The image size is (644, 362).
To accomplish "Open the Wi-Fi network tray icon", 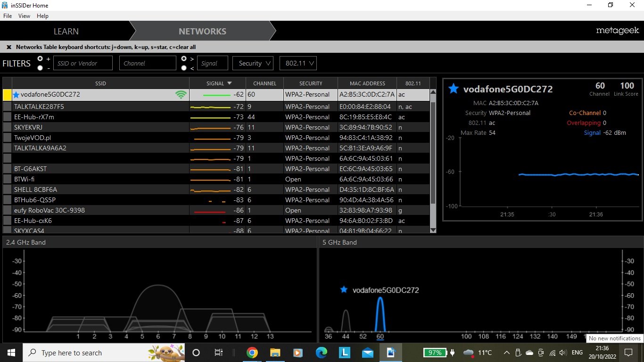I will 552,353.
